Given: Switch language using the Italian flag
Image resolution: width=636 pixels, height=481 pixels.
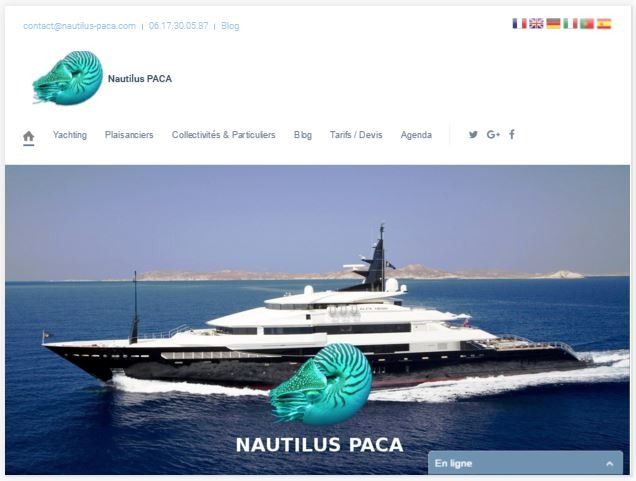Looking at the screenshot, I should tap(570, 24).
